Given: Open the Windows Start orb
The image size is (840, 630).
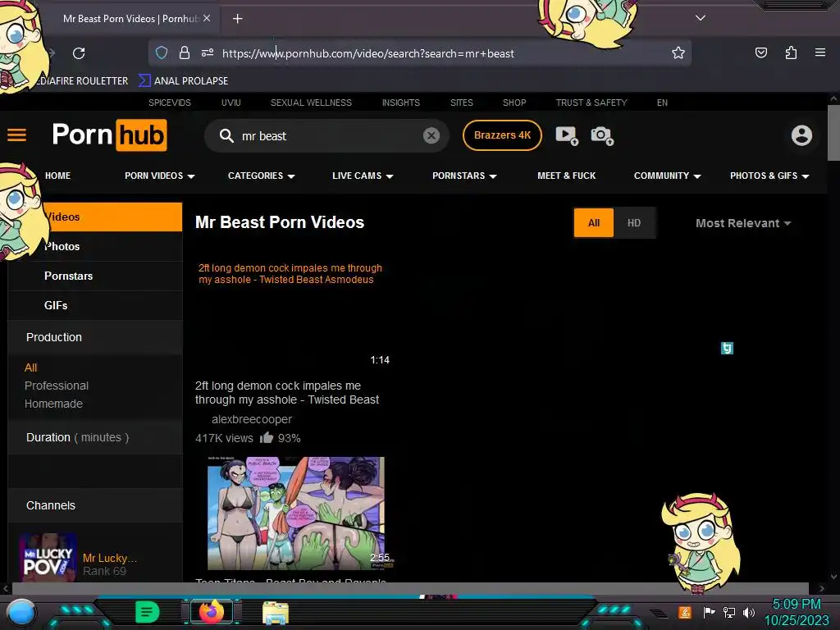Looking at the screenshot, I should pos(21,613).
